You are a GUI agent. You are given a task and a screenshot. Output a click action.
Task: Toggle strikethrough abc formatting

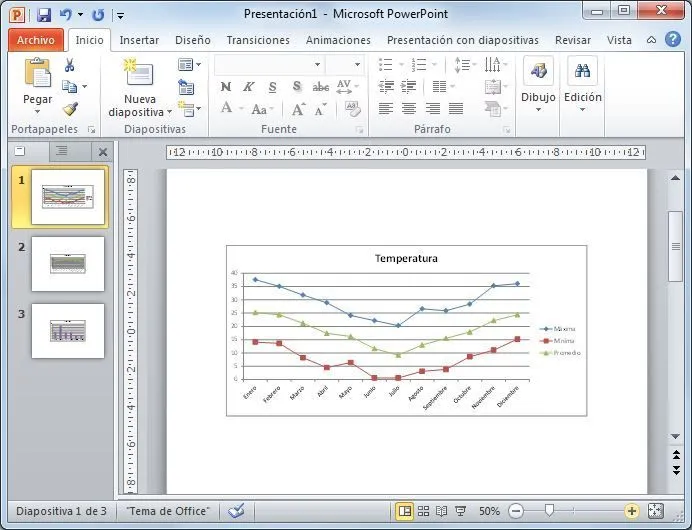(320, 86)
